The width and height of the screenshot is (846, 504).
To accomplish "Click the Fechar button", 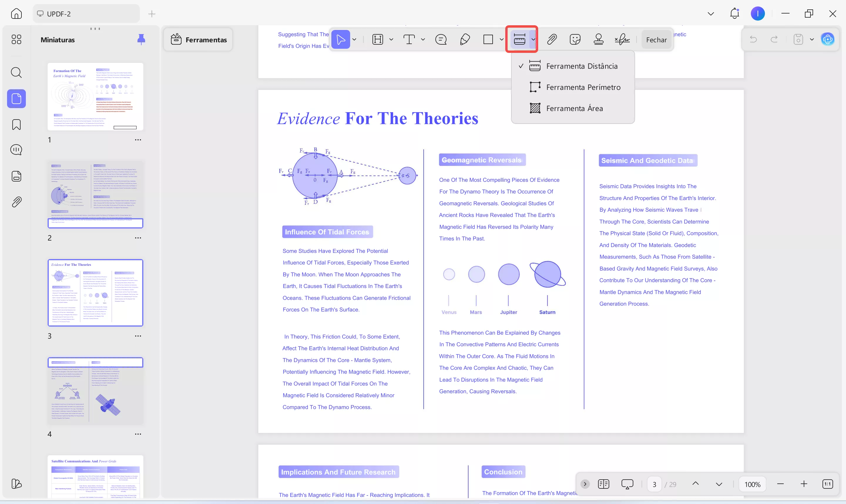I will 656,40.
